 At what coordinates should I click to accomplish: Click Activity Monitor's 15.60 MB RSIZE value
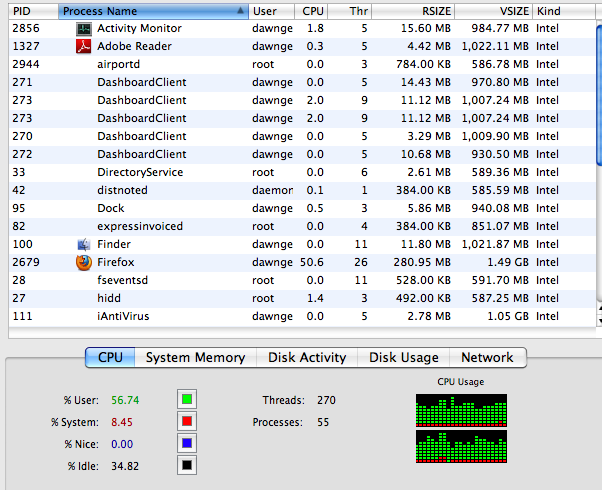pos(426,28)
